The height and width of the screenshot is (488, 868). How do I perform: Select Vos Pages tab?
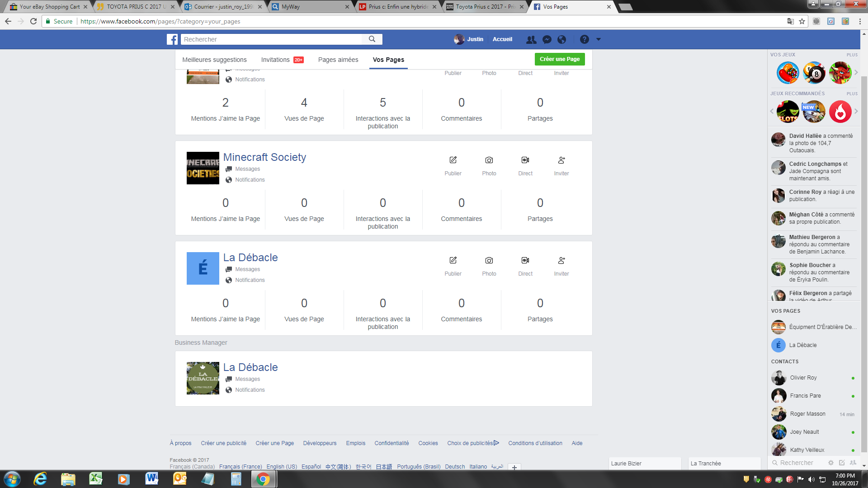[x=388, y=60]
